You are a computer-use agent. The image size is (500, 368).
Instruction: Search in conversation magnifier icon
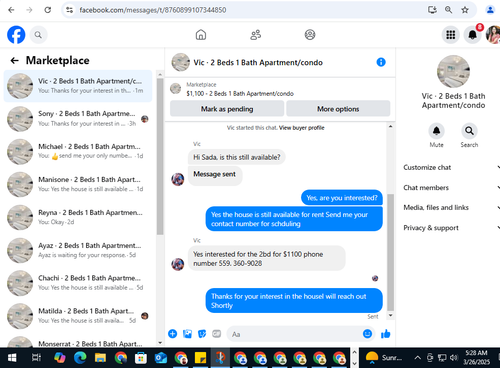[x=469, y=131]
